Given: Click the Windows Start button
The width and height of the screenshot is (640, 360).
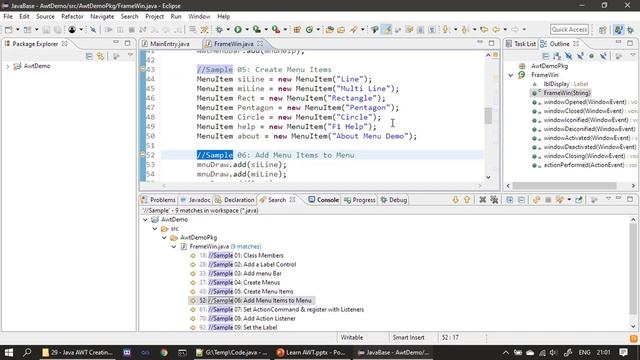Looking at the screenshot, I should click(x=9, y=352).
